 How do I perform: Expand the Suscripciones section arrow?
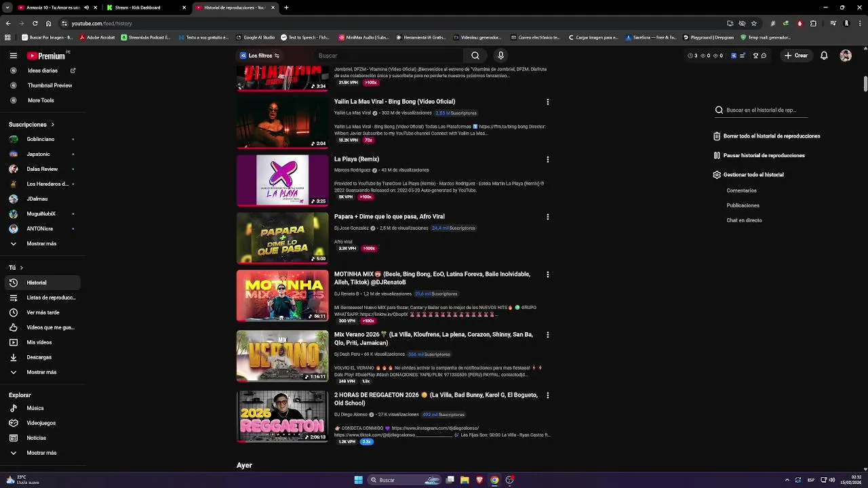coord(52,125)
